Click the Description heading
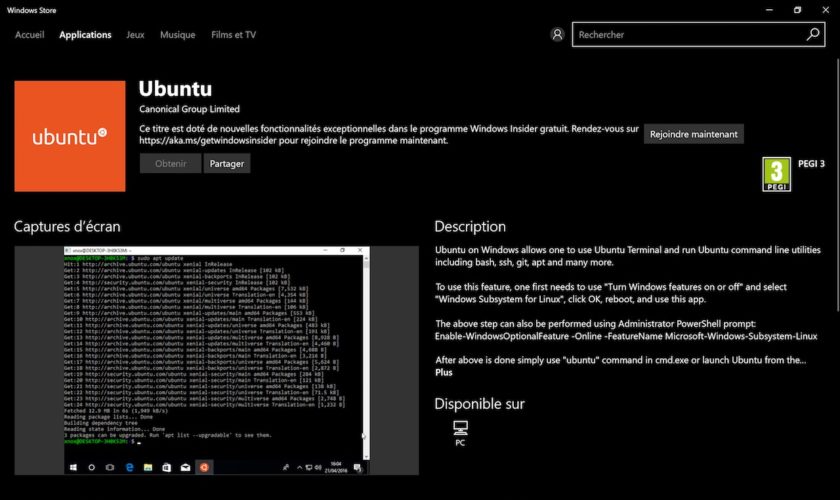840x500 pixels. coord(470,227)
